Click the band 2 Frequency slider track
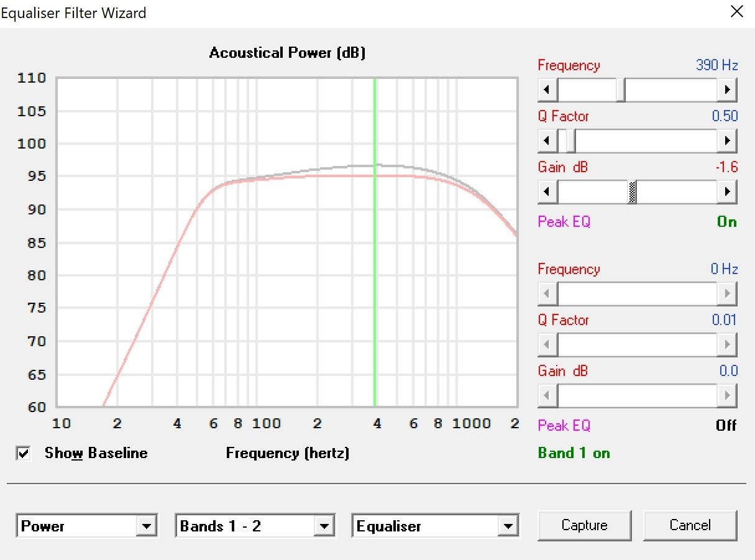 pyautogui.click(x=637, y=293)
